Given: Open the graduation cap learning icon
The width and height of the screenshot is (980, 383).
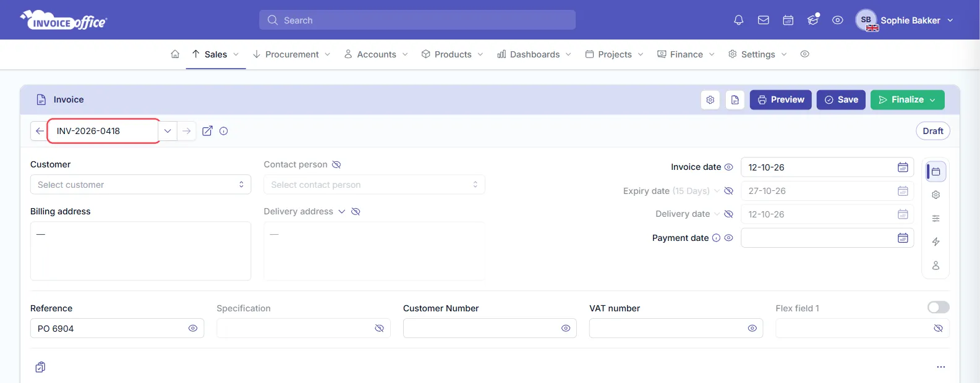Looking at the screenshot, I should 813,20.
